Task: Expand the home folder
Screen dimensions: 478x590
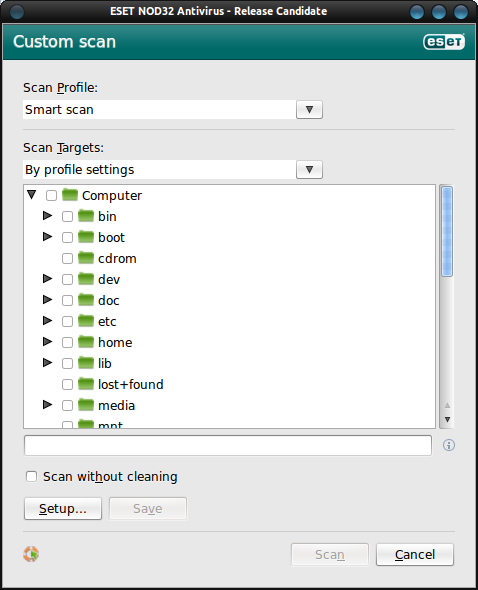Action: [47, 342]
